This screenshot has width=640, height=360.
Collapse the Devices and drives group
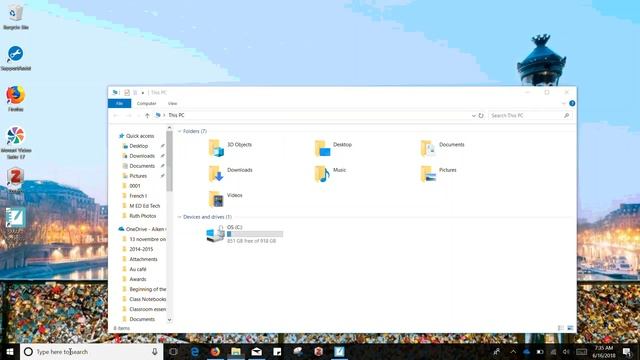(180, 217)
